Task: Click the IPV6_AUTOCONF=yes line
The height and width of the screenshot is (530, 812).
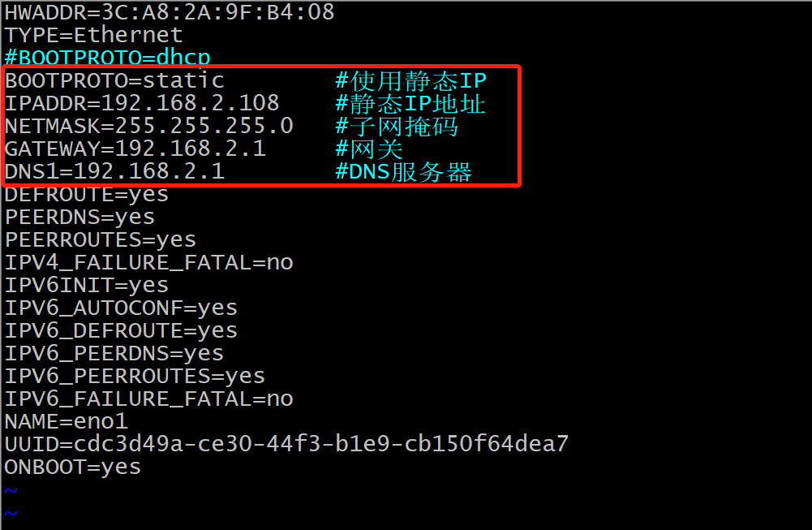Action: coord(121,308)
